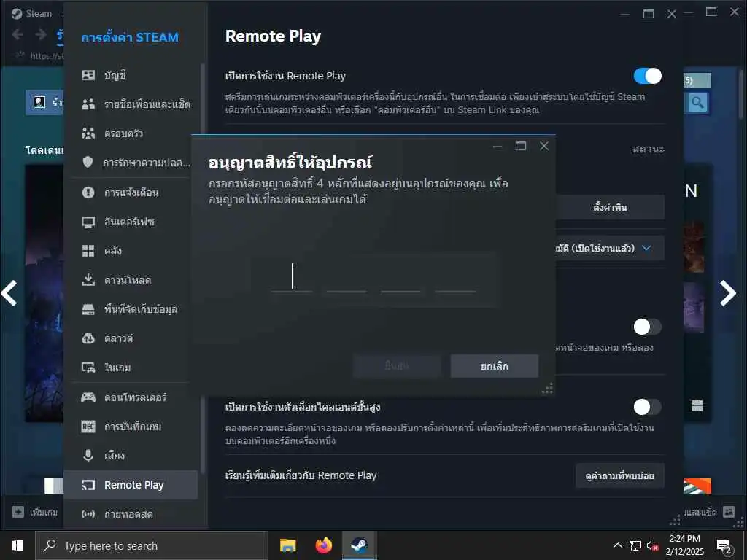Open the REC game recording icon

(88, 426)
